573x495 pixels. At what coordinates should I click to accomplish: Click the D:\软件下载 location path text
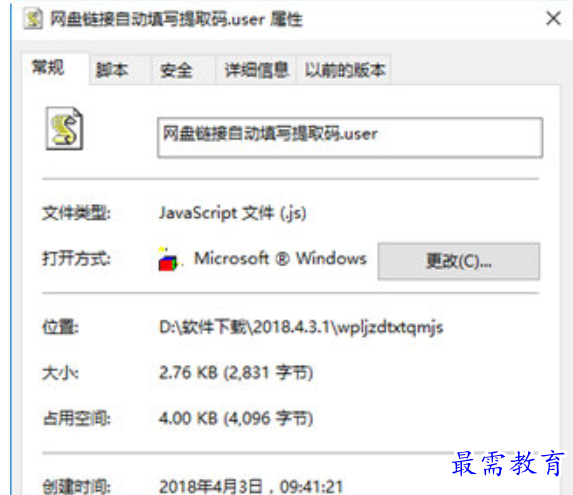[301, 327]
